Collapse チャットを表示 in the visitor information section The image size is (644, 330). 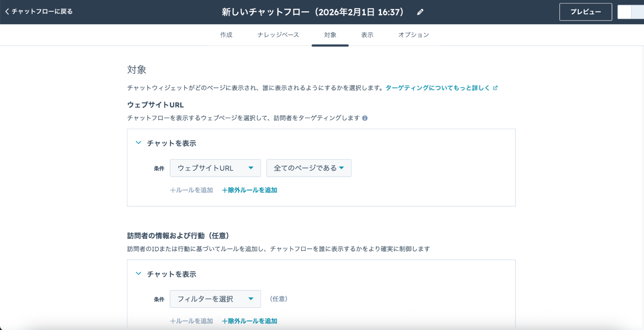click(x=139, y=274)
